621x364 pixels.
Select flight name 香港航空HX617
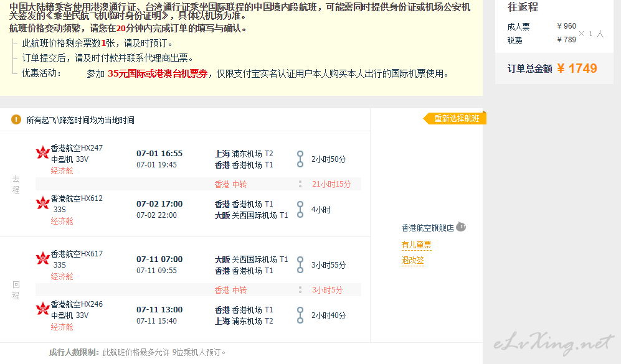77,254
